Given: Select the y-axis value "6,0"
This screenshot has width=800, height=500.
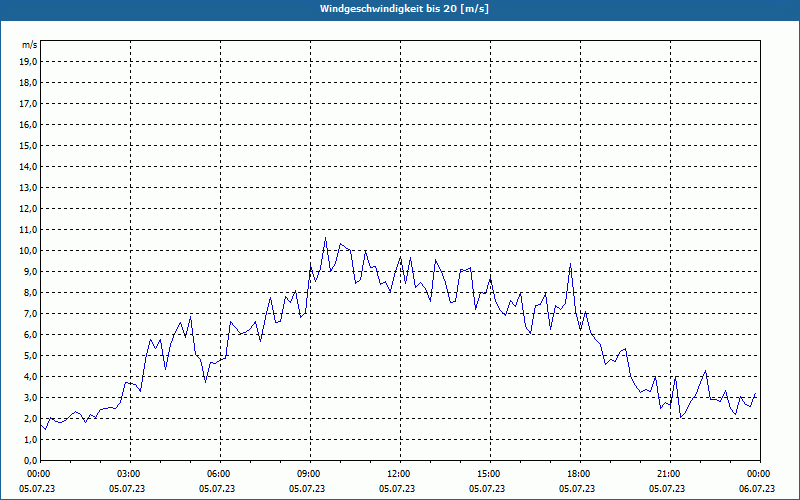Looking at the screenshot, I should [30, 335].
